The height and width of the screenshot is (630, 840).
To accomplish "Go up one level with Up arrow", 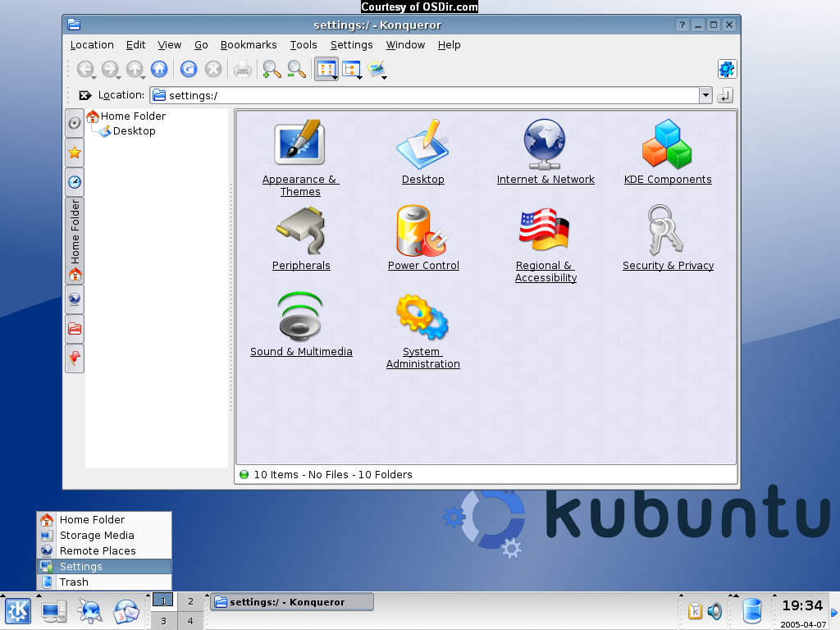I will [134, 69].
